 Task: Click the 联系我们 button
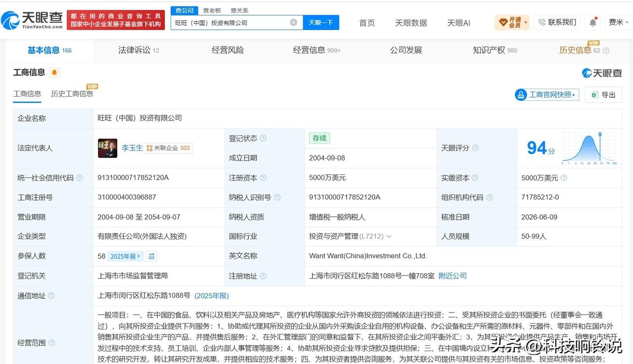(557, 22)
